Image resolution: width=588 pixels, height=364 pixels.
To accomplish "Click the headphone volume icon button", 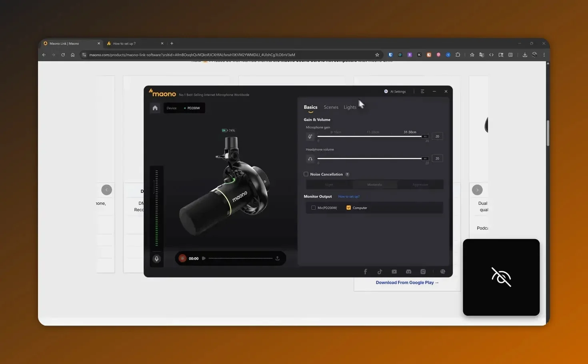I will [310, 159].
